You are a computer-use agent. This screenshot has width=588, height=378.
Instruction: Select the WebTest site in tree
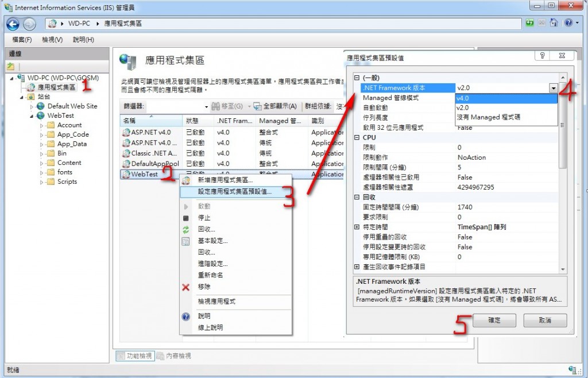click(x=61, y=115)
